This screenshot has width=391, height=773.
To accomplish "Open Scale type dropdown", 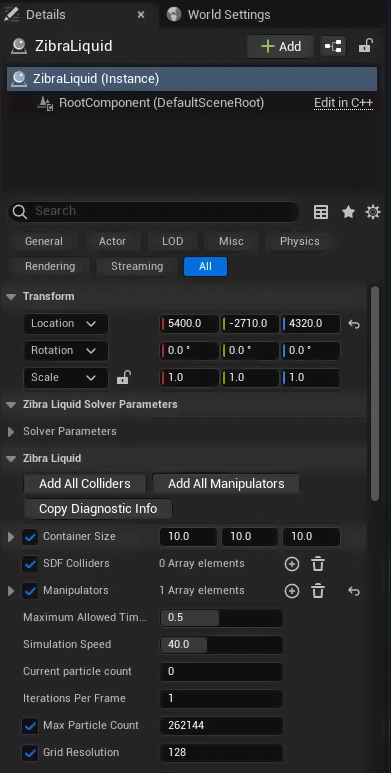I will click(x=66, y=378).
